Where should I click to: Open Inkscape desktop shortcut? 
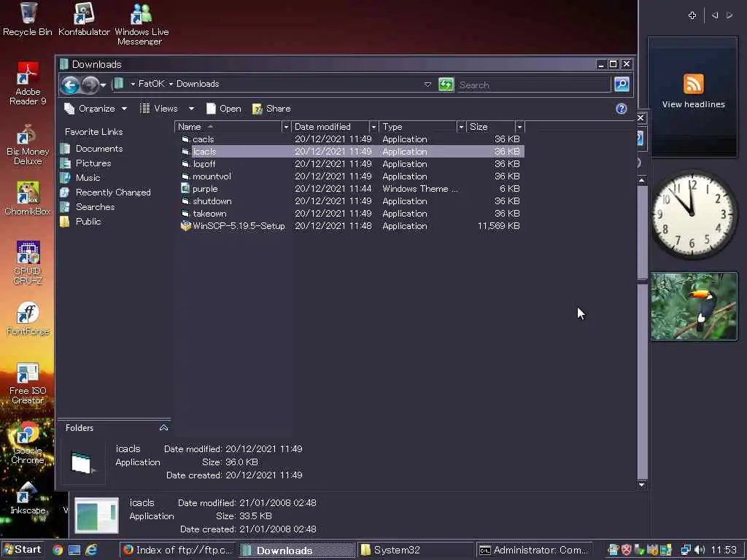(x=28, y=497)
